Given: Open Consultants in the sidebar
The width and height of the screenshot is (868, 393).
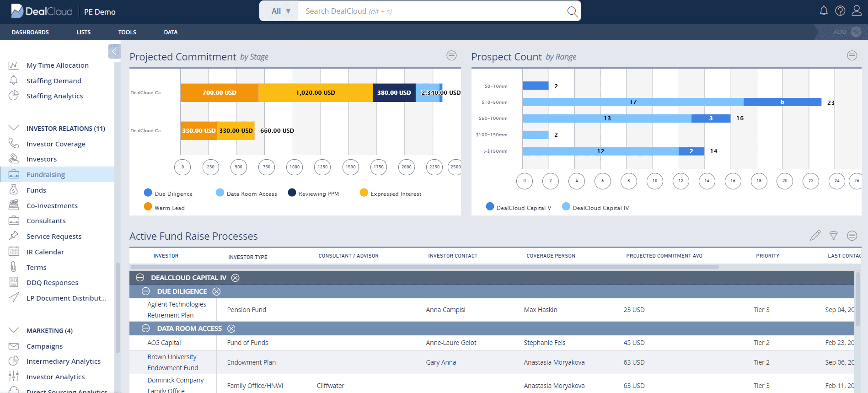Looking at the screenshot, I should coord(46,221).
